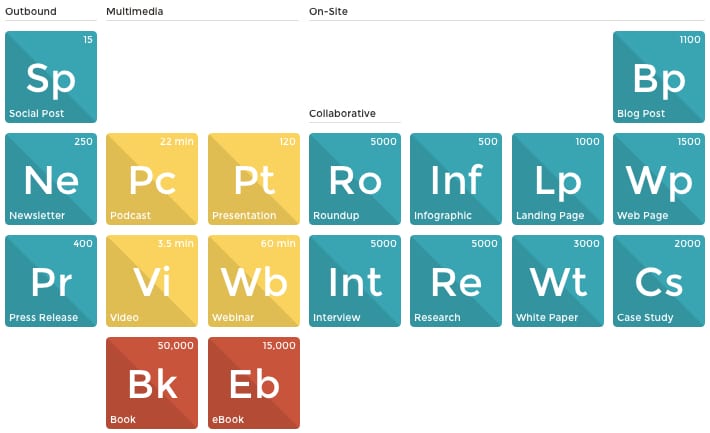Select the Landing Page (Lp) tile
This screenshot has height=433, width=710.
(x=558, y=179)
